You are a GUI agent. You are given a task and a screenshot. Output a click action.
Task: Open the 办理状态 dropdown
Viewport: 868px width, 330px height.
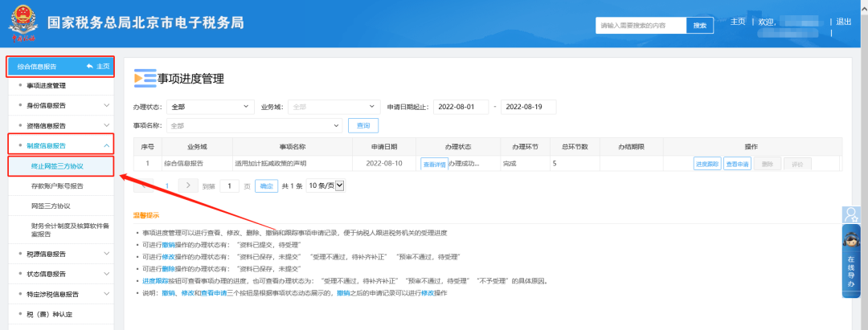pyautogui.click(x=209, y=107)
